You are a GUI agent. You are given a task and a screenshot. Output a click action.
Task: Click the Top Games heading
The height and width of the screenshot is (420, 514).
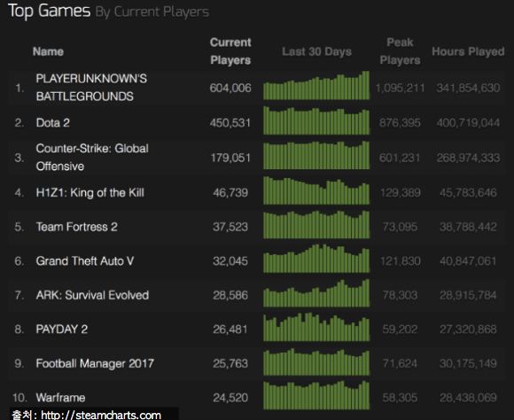[49, 11]
